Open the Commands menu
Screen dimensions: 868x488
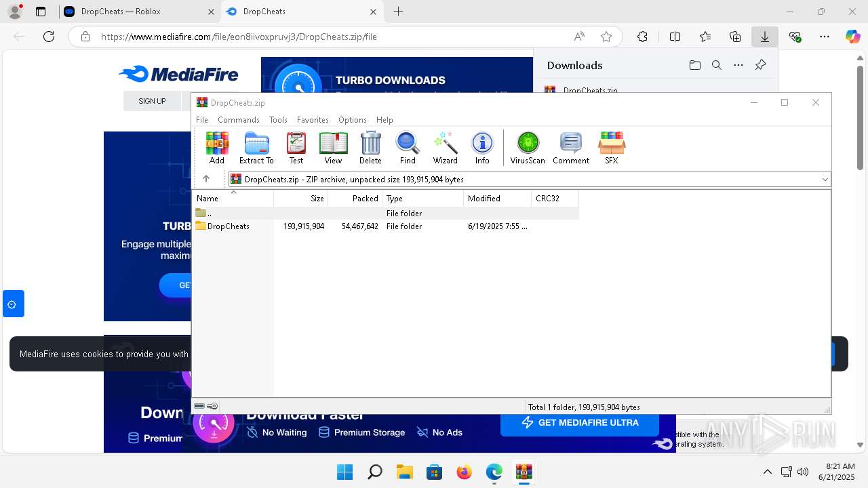point(239,120)
